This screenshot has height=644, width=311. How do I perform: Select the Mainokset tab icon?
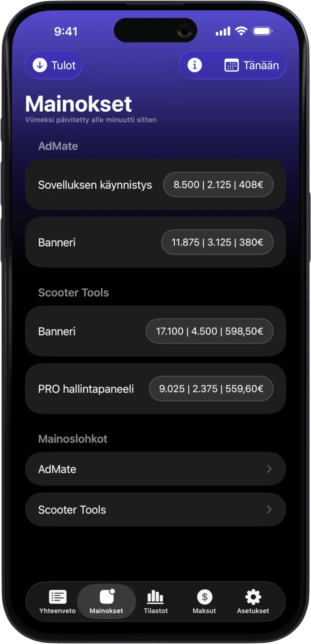point(107,597)
